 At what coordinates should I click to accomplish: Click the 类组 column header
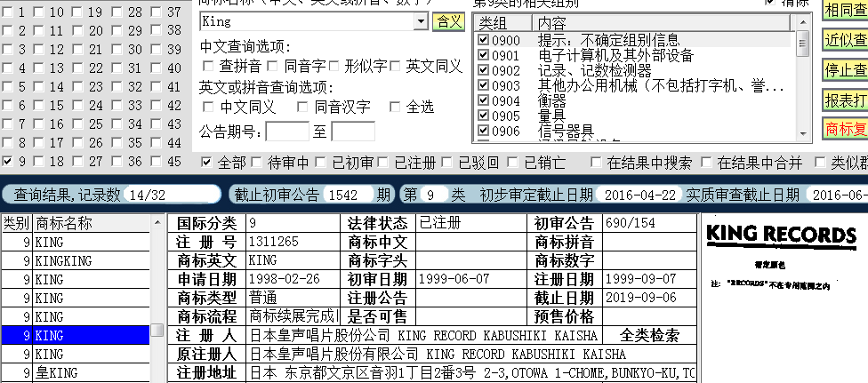coord(502,23)
